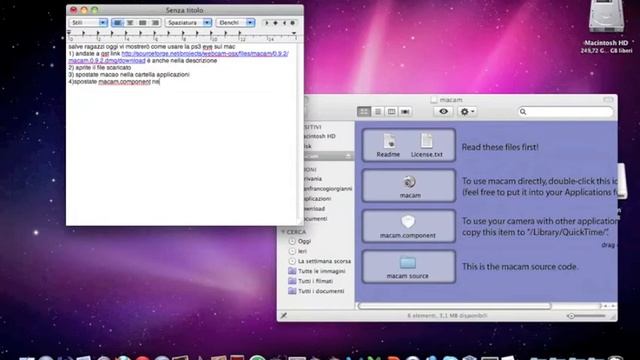Justify text alignment in TextEdit toolbar
640x360 pixels.
[142, 23]
